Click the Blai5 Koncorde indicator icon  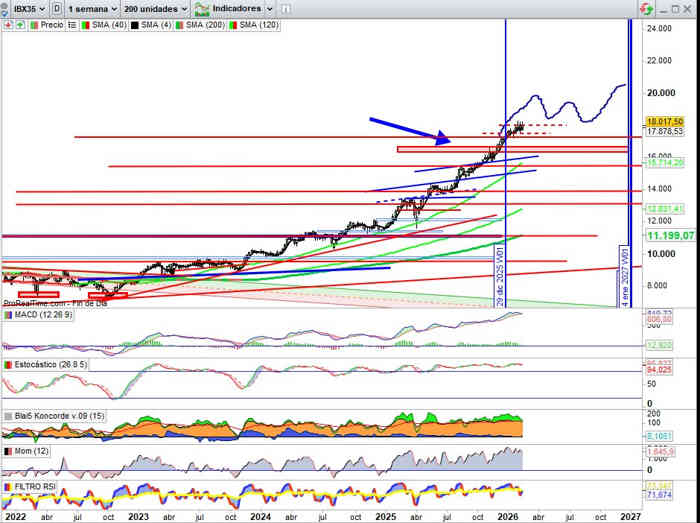7,416
